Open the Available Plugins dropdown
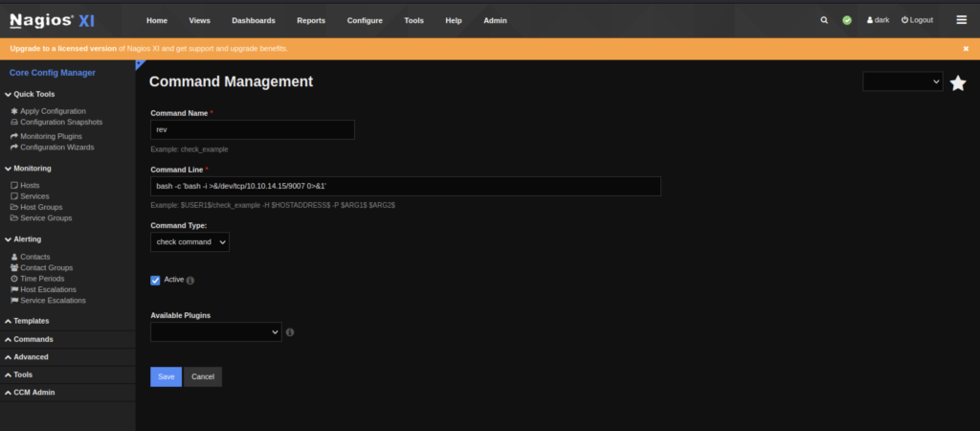The height and width of the screenshot is (431, 980). tap(215, 331)
